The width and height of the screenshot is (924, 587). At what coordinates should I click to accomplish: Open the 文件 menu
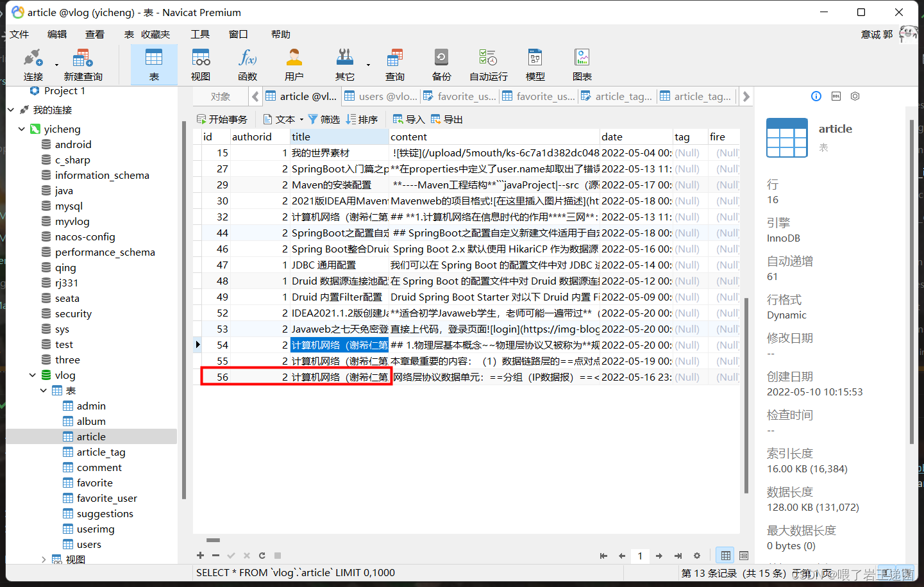19,34
